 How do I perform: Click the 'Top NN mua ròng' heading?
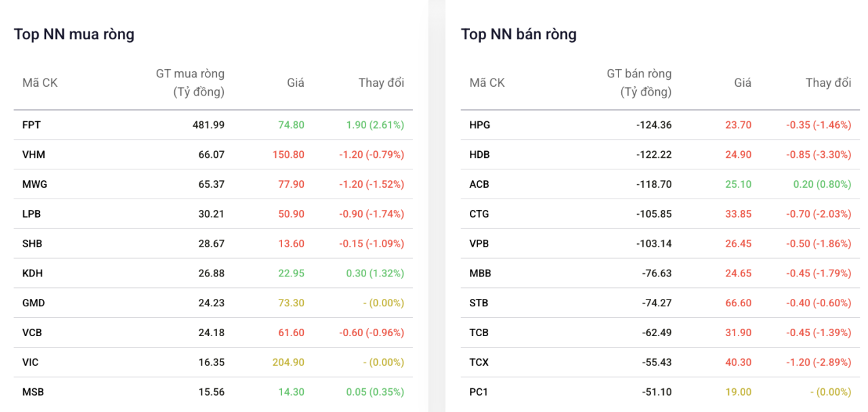(x=74, y=35)
